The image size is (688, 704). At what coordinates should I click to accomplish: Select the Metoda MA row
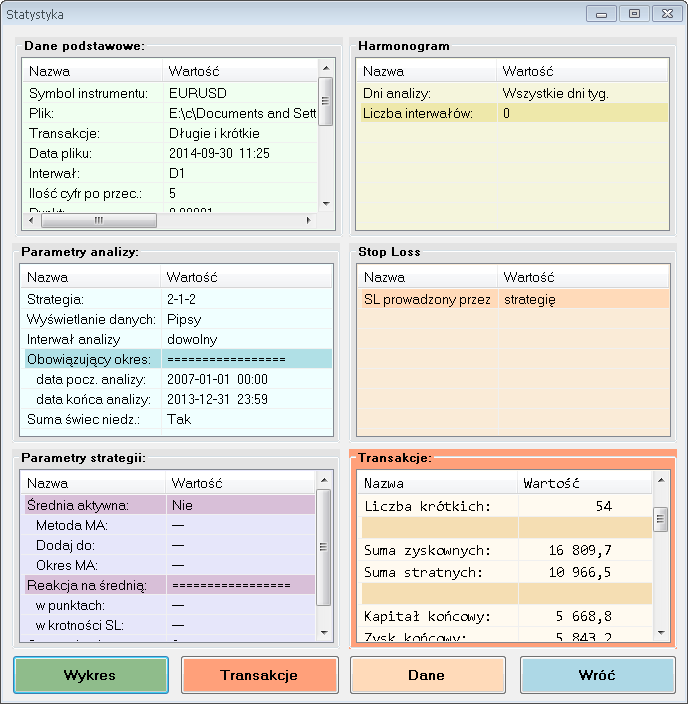point(169,525)
